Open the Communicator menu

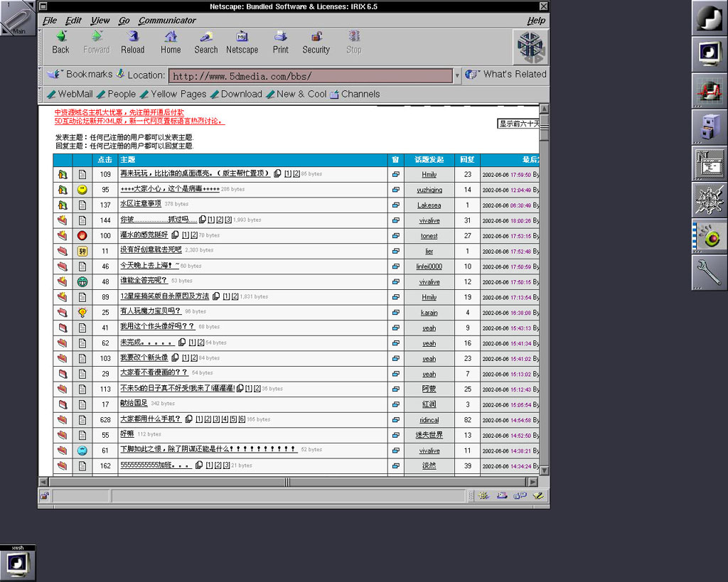coord(167,21)
